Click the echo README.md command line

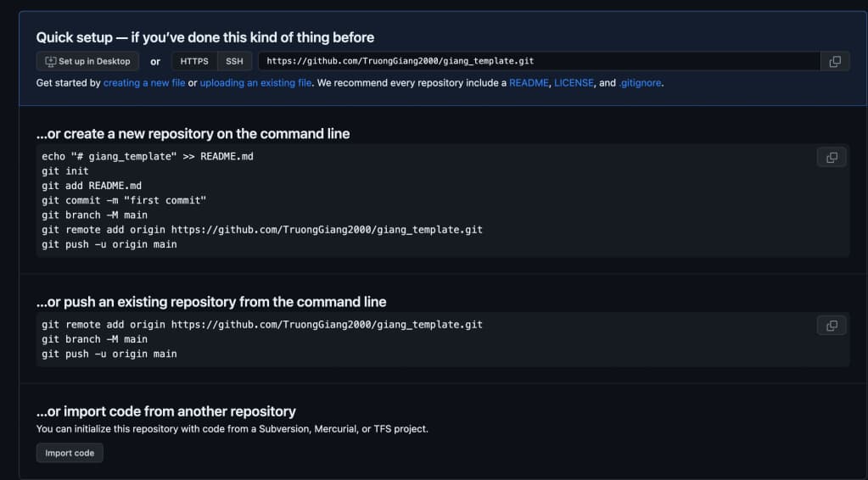coord(148,157)
